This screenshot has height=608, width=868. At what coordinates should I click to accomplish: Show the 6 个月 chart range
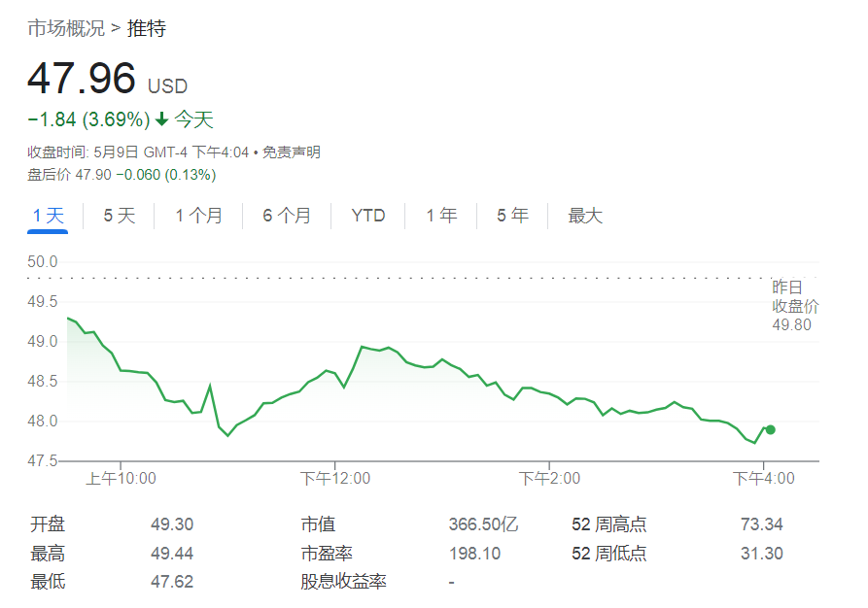point(287,216)
